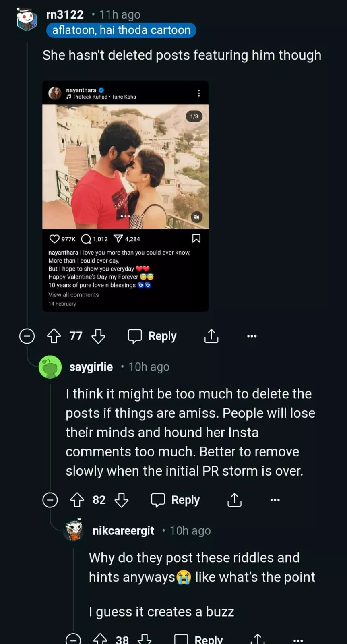Collapse saygirlie's comment thread
The height and width of the screenshot is (644, 347).
click(50, 500)
